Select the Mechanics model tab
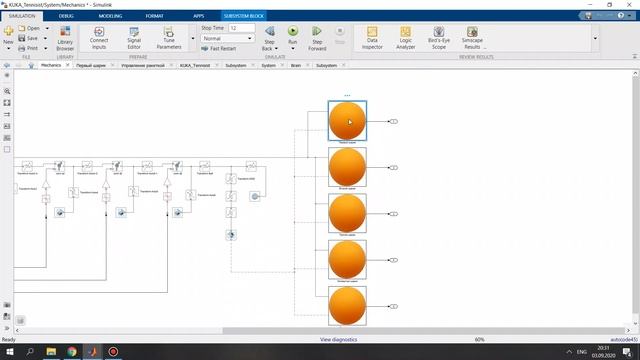The image size is (640, 360). (51, 65)
